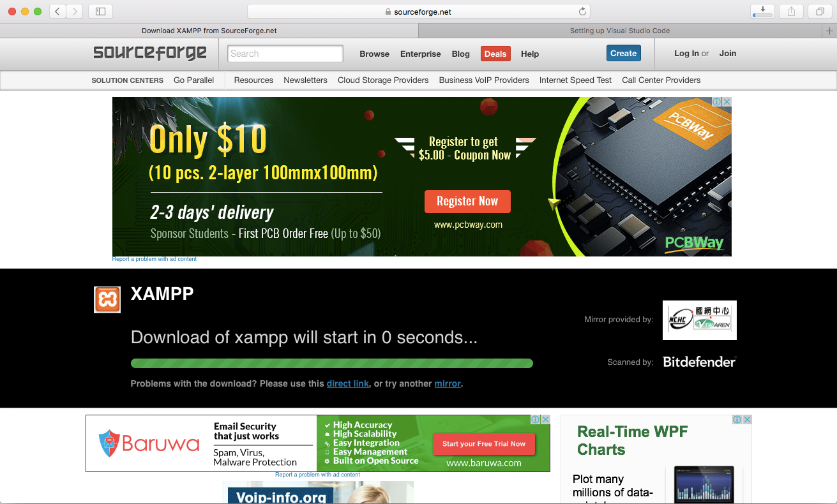Open a new tab with plus button

point(829,31)
